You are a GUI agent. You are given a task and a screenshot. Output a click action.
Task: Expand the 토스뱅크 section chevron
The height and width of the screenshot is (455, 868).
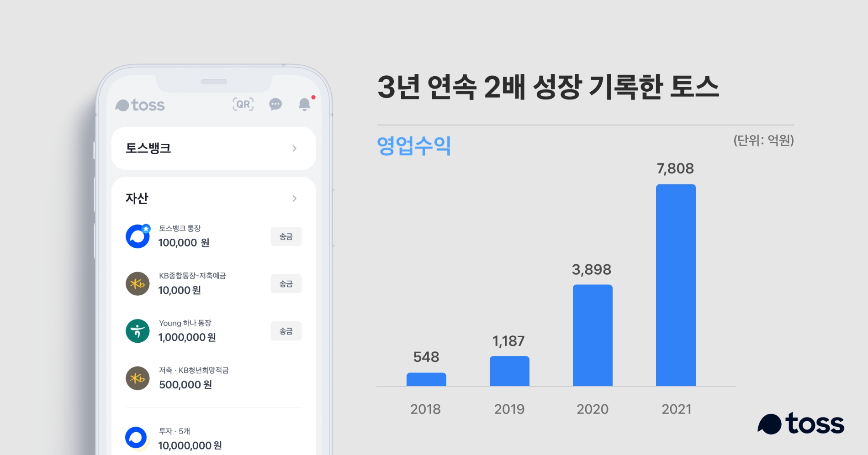(x=295, y=148)
